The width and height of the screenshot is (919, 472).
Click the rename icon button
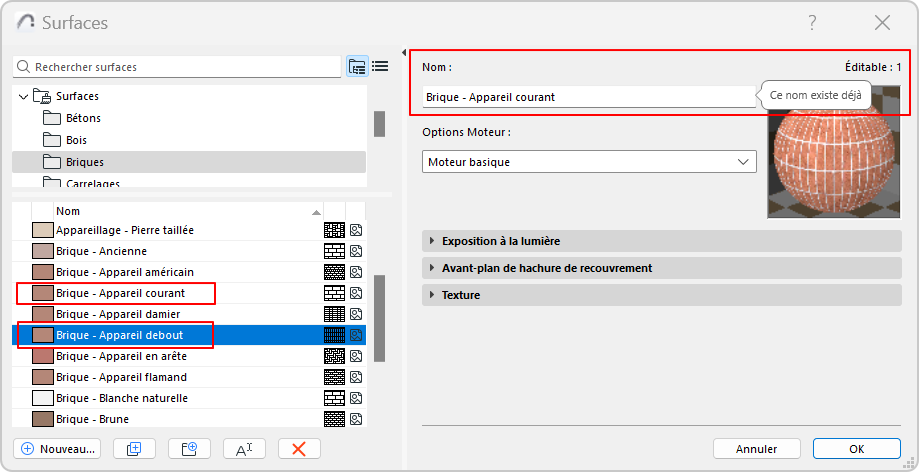pos(244,449)
